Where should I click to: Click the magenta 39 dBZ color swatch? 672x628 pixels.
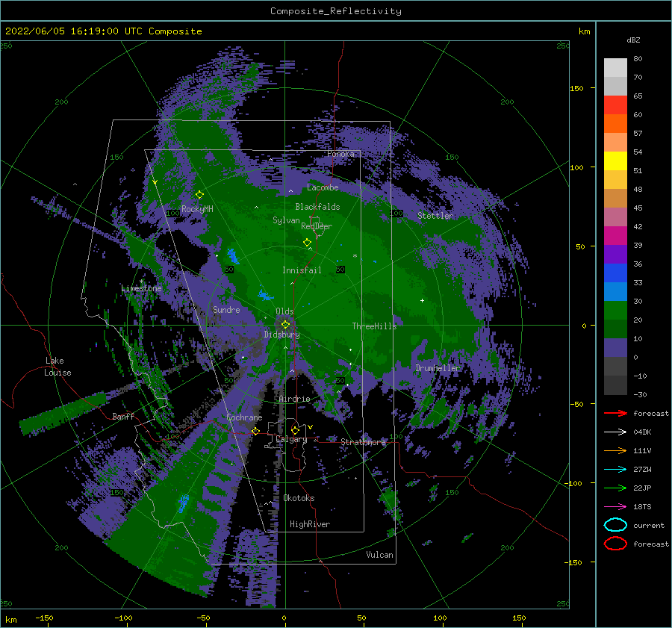(615, 235)
